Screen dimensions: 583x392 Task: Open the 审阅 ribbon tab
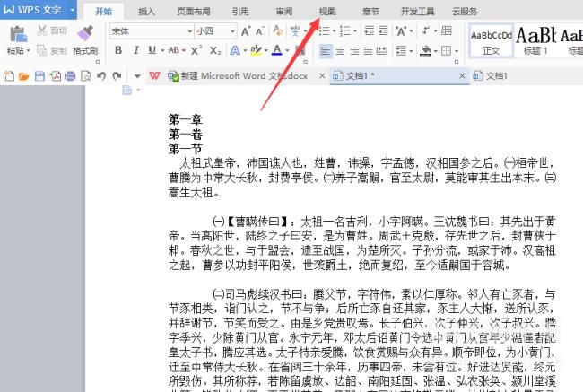(x=284, y=12)
